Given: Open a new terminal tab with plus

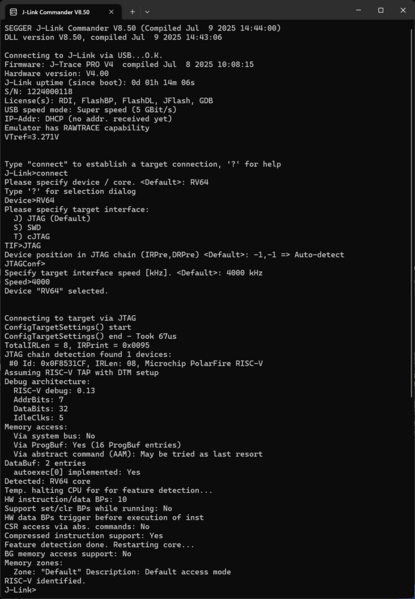Looking at the screenshot, I should coord(132,12).
